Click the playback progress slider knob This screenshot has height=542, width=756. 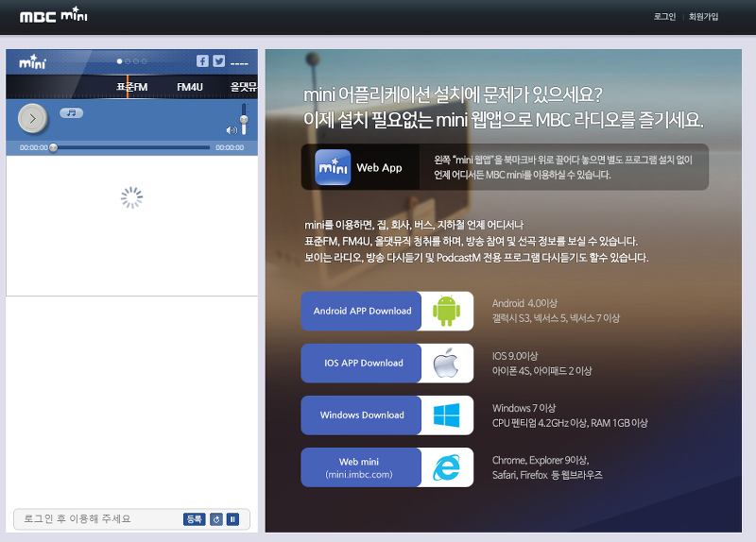click(x=53, y=147)
